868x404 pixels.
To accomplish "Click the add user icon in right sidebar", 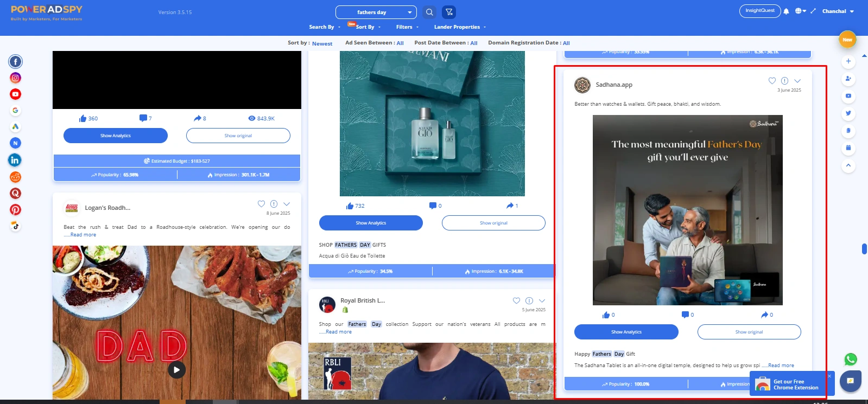I will (848, 79).
